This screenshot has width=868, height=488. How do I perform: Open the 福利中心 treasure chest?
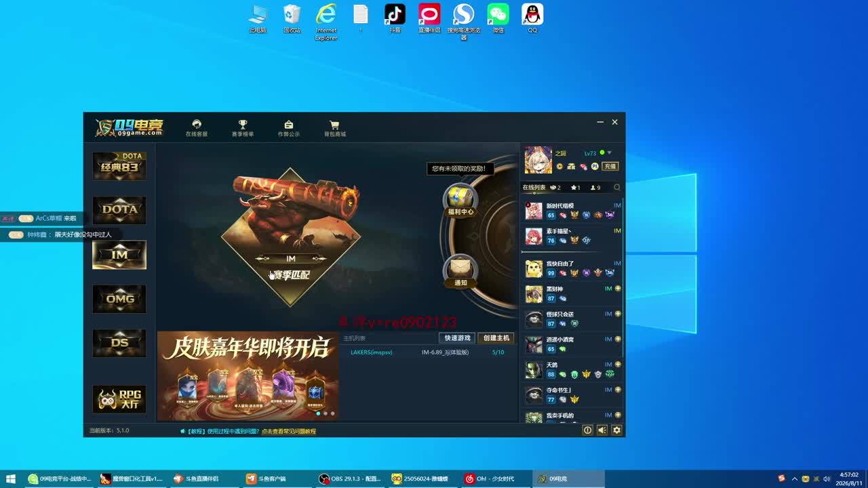pyautogui.click(x=460, y=200)
